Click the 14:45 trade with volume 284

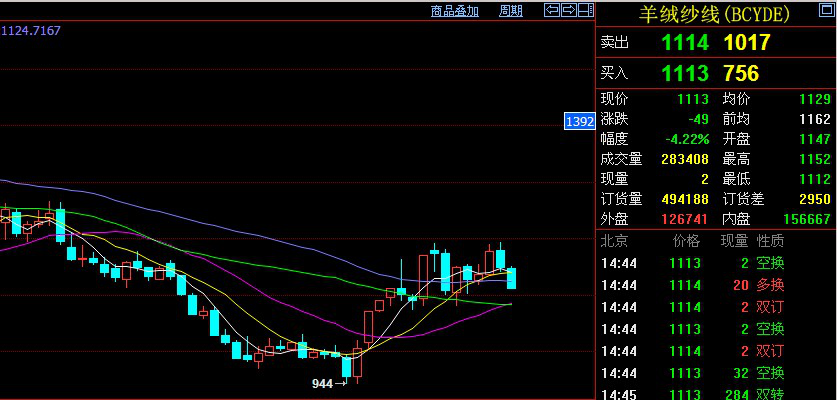tap(715, 395)
